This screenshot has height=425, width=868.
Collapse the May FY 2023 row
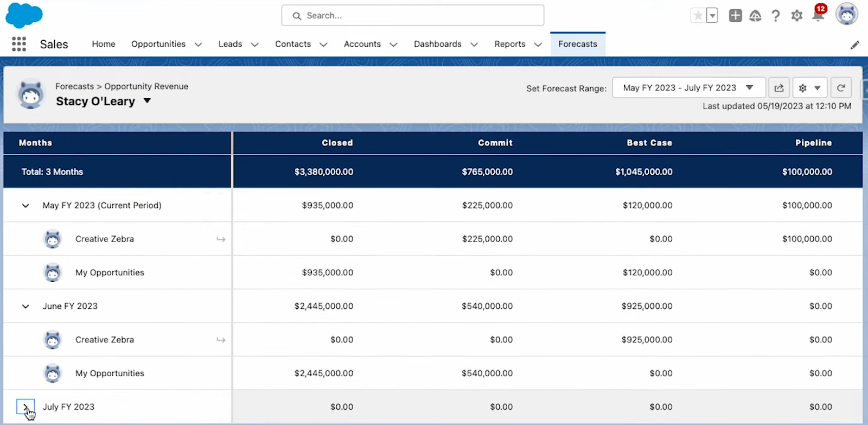pyautogui.click(x=25, y=206)
